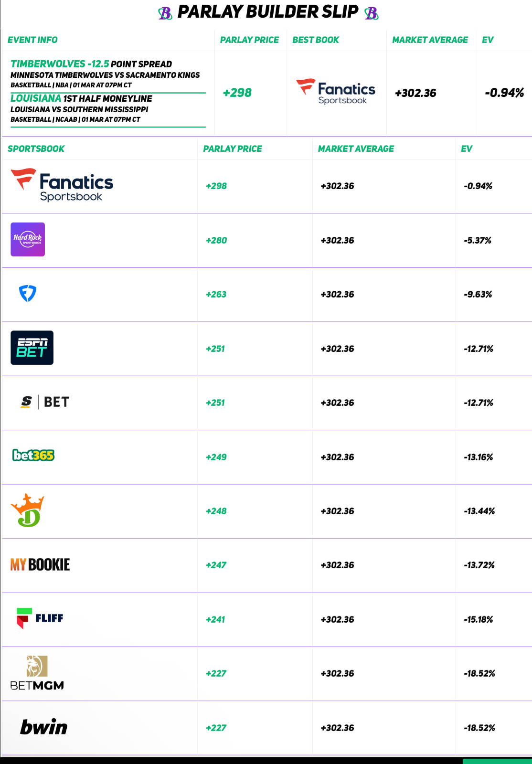
Task: Select the Fanatics +298 parlay price
Action: tap(216, 186)
